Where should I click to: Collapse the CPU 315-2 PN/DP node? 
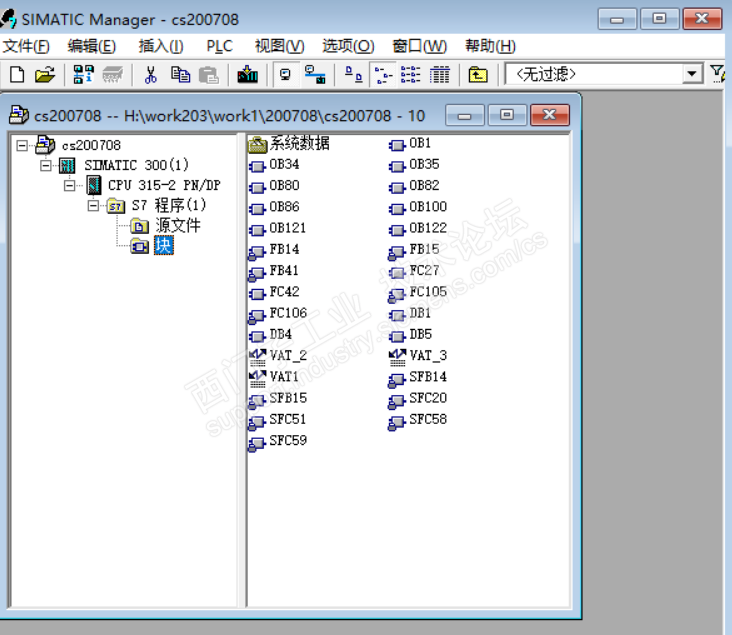[x=69, y=185]
